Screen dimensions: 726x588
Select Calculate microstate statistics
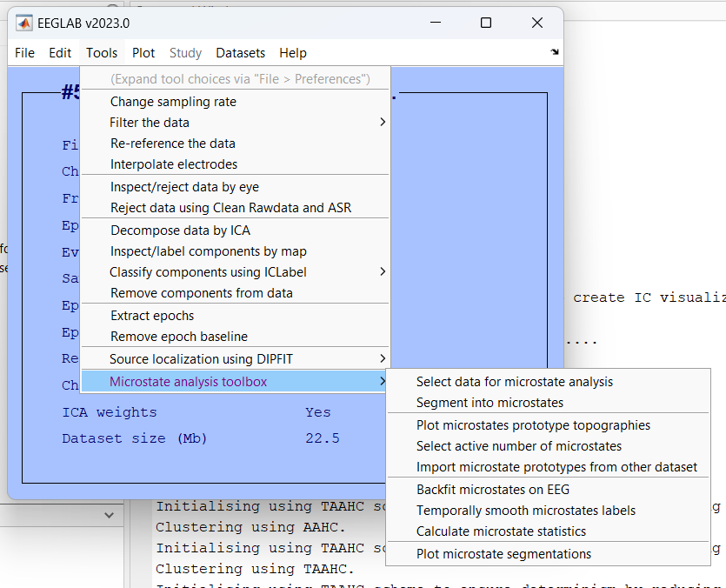[501, 531]
